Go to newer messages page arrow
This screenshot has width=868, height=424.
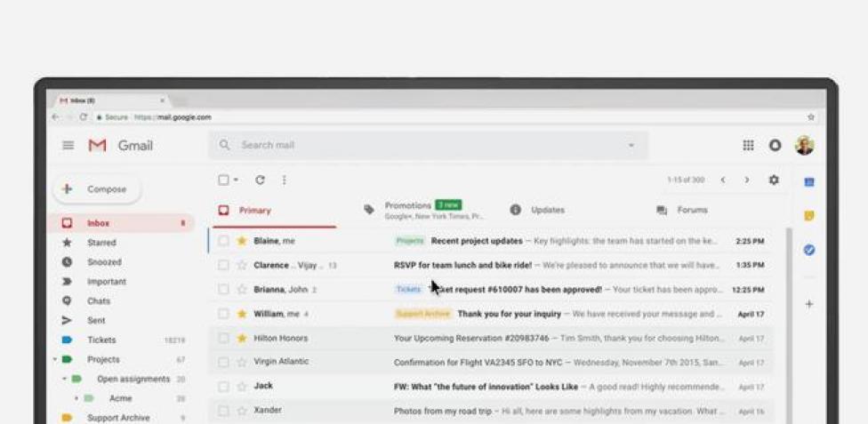pos(722,180)
